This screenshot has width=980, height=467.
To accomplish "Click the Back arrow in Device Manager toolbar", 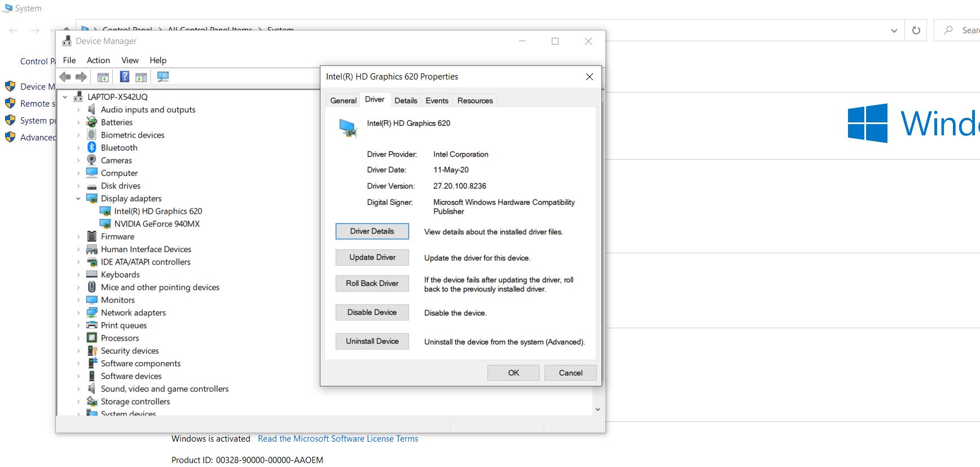I will click(65, 77).
